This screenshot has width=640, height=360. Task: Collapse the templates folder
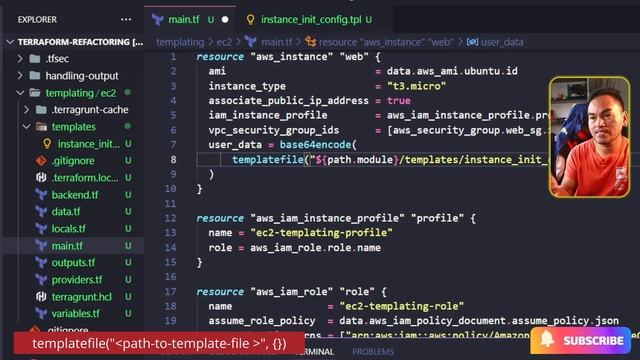point(27,127)
